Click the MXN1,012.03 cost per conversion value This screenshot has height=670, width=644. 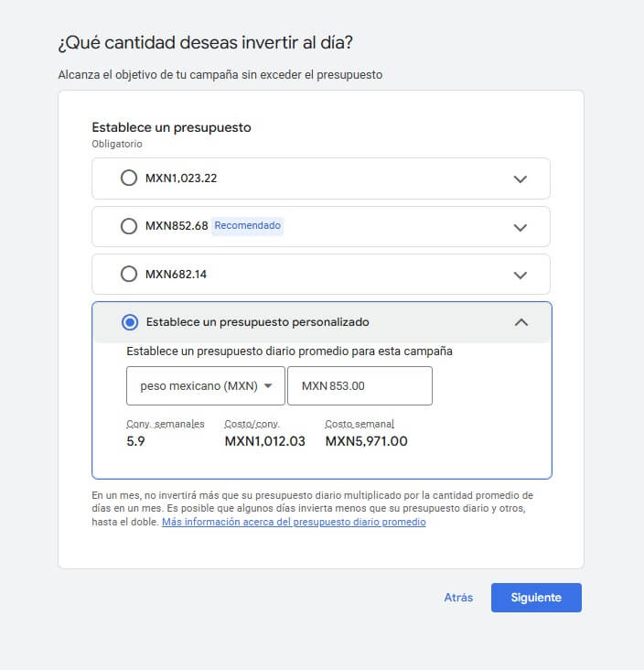pyautogui.click(x=265, y=441)
